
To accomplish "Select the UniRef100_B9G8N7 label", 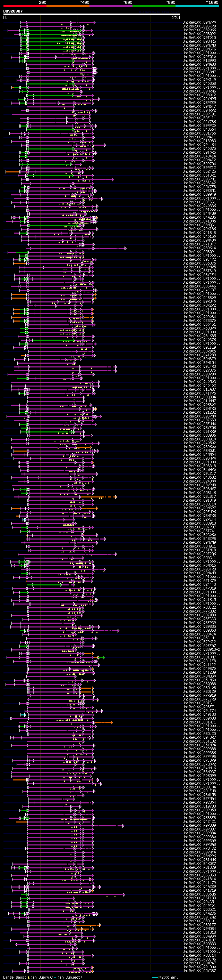I will click(199, 72).
